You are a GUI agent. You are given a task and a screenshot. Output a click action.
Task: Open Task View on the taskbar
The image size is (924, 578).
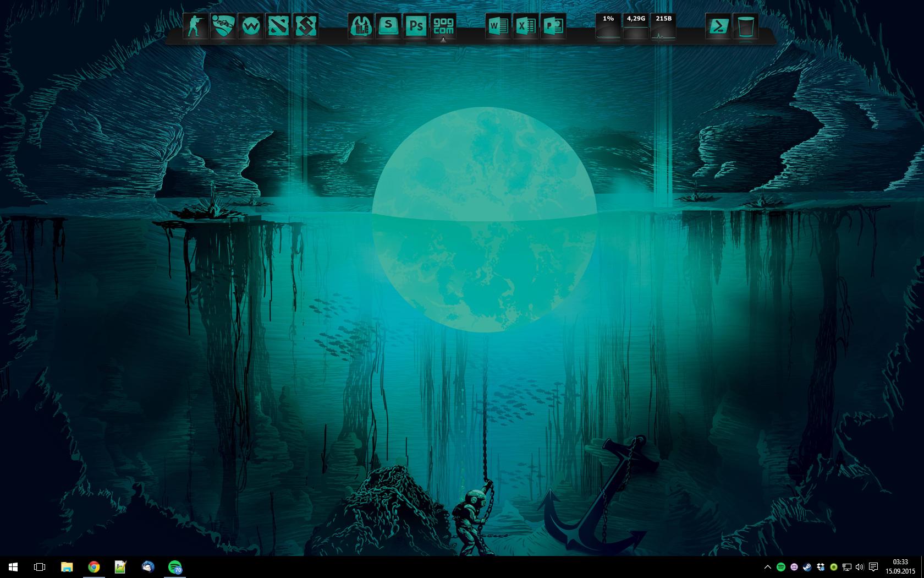[40, 567]
